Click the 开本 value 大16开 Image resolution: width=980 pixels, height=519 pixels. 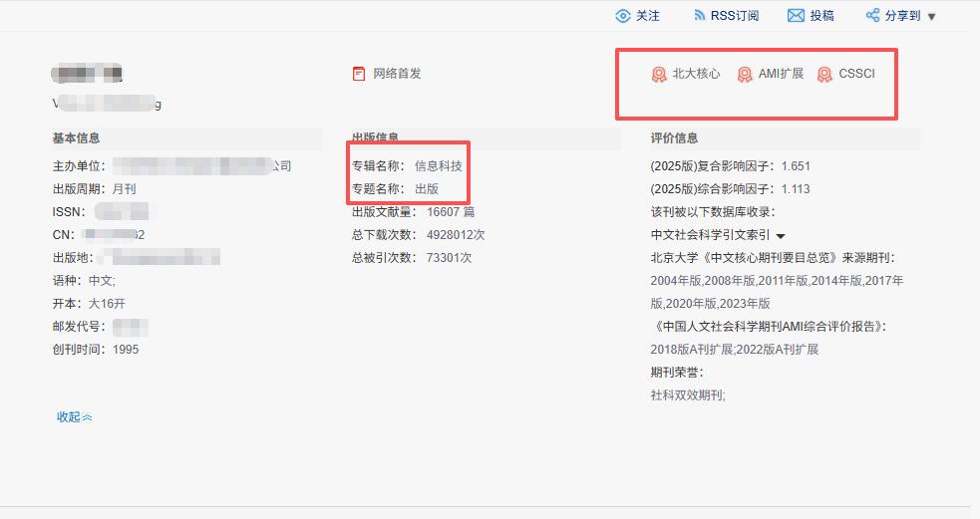point(107,304)
